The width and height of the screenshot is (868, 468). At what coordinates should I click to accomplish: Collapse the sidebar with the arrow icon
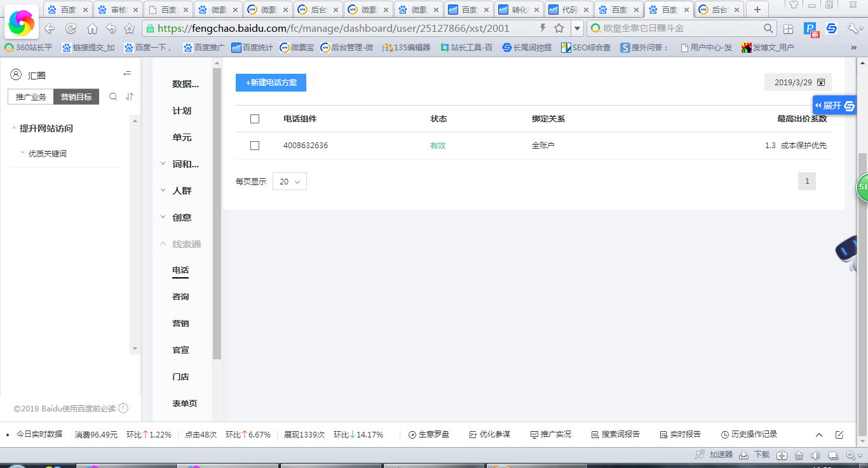pyautogui.click(x=127, y=74)
